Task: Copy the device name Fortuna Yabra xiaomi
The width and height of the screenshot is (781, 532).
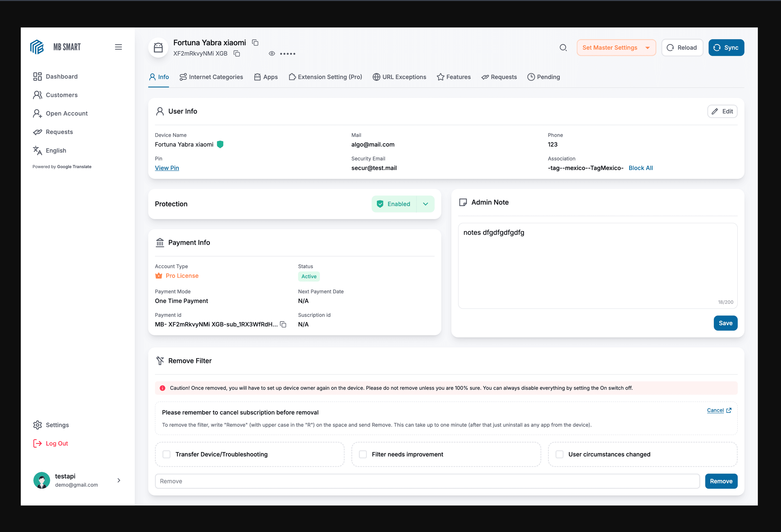Action: click(255, 43)
